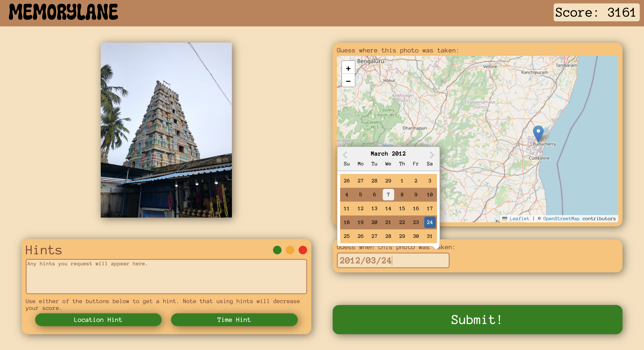Pick March 15 in the date picker
The image size is (644, 350).
pyautogui.click(x=402, y=208)
